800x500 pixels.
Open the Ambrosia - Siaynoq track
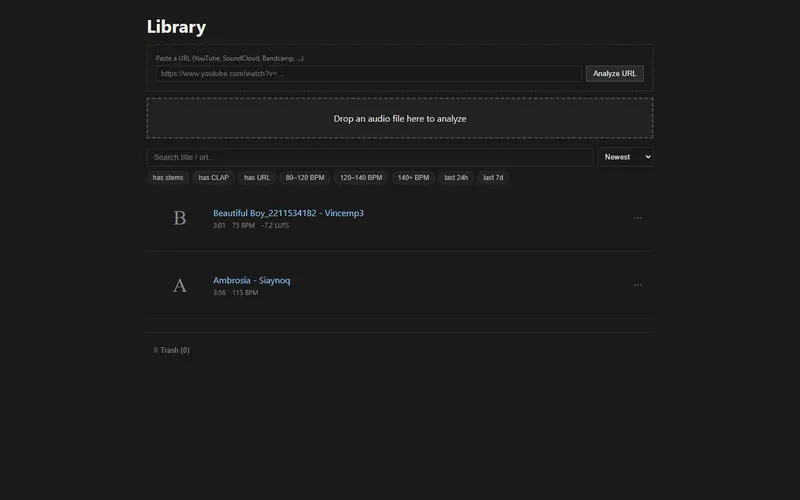coord(252,281)
